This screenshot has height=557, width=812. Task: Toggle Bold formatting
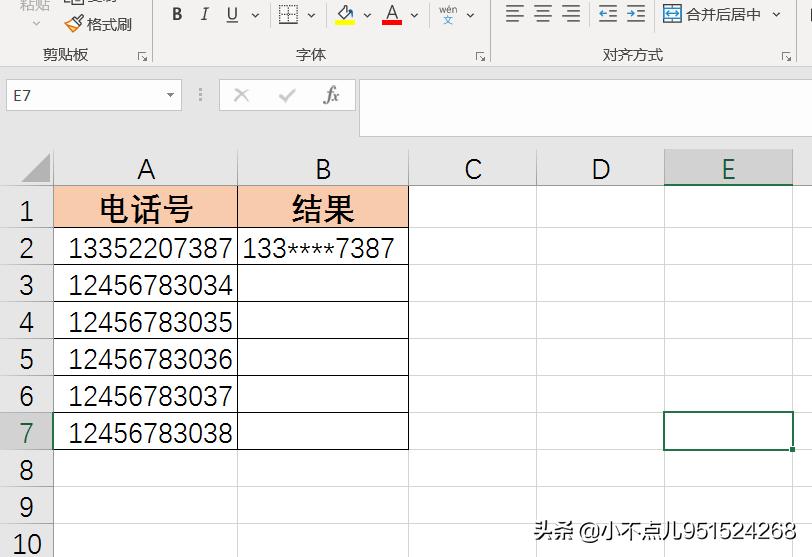pyautogui.click(x=177, y=14)
